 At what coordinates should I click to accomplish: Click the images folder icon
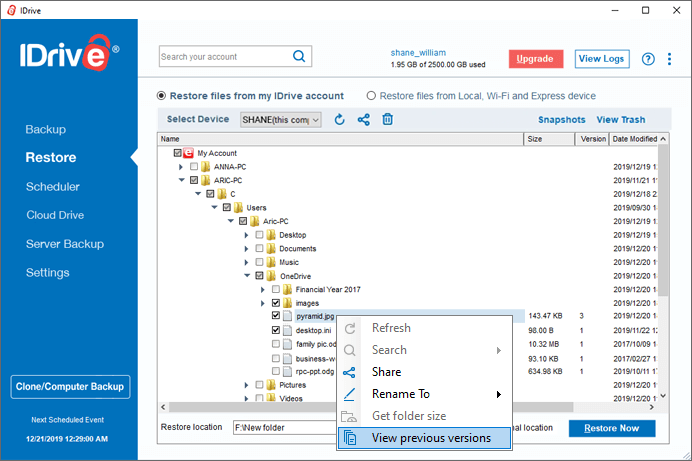(x=287, y=304)
